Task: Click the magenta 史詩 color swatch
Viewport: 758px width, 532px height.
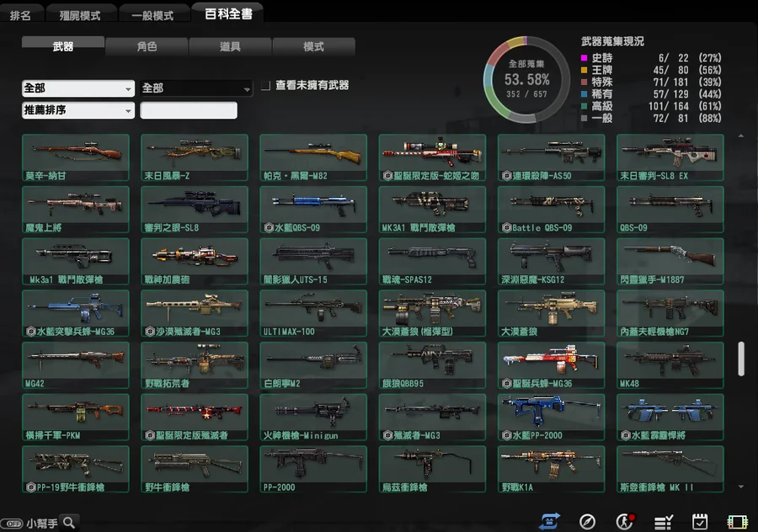Action: click(x=584, y=58)
